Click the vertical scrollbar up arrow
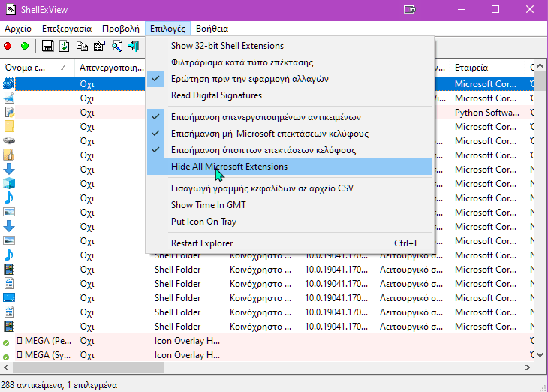 pyautogui.click(x=540, y=66)
